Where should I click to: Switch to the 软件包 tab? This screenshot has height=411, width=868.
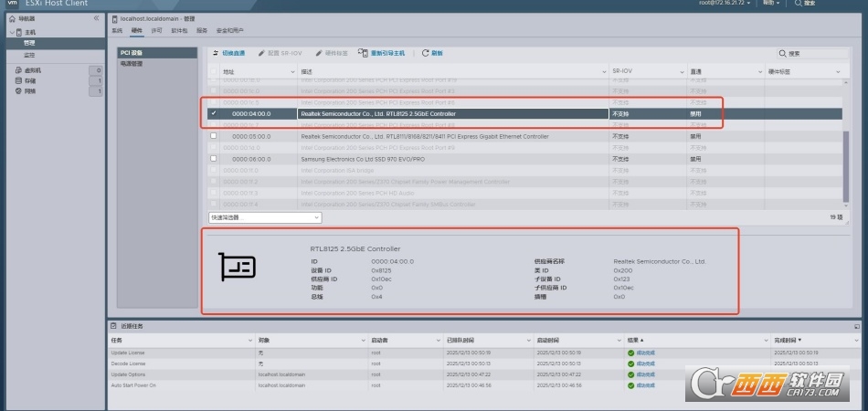point(179,30)
